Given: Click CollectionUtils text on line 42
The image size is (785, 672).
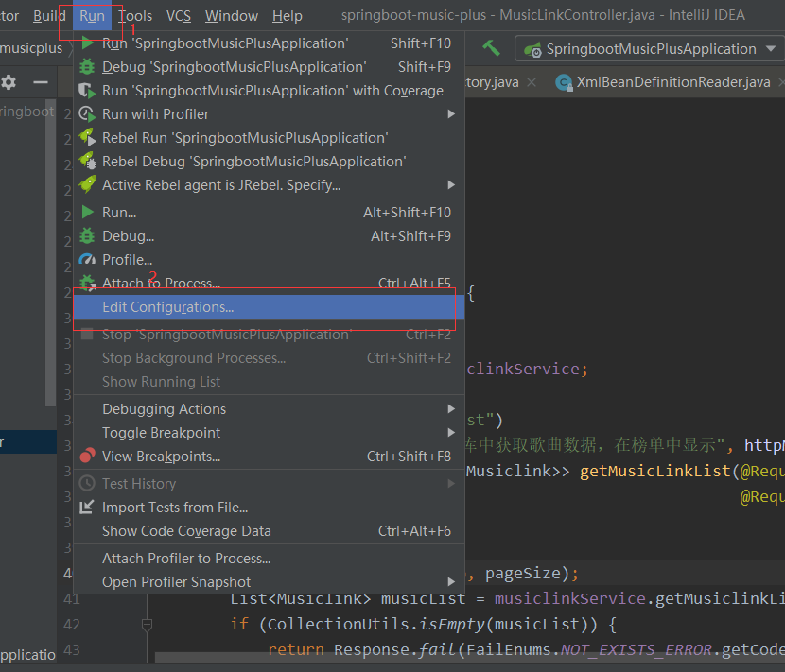Looking at the screenshot, I should 338,625.
